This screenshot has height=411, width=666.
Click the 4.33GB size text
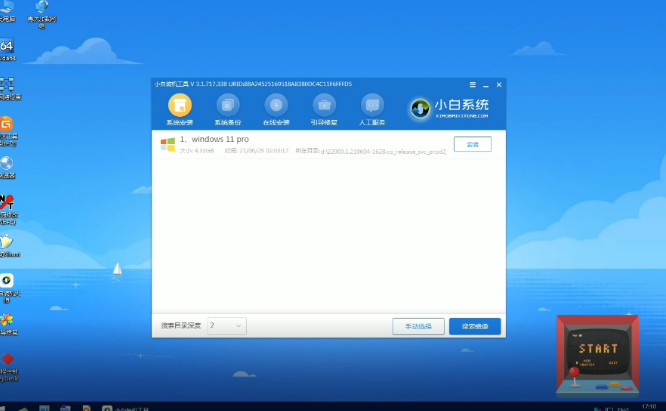203,151
